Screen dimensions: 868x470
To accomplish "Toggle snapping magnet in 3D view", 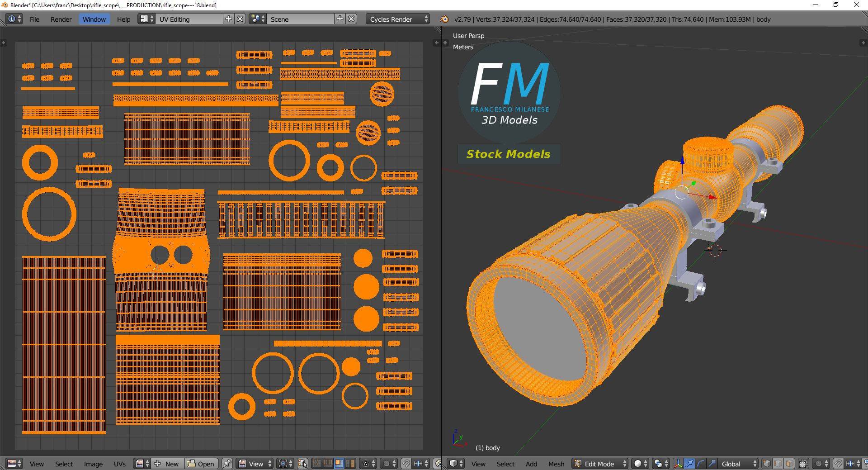I will (838, 464).
